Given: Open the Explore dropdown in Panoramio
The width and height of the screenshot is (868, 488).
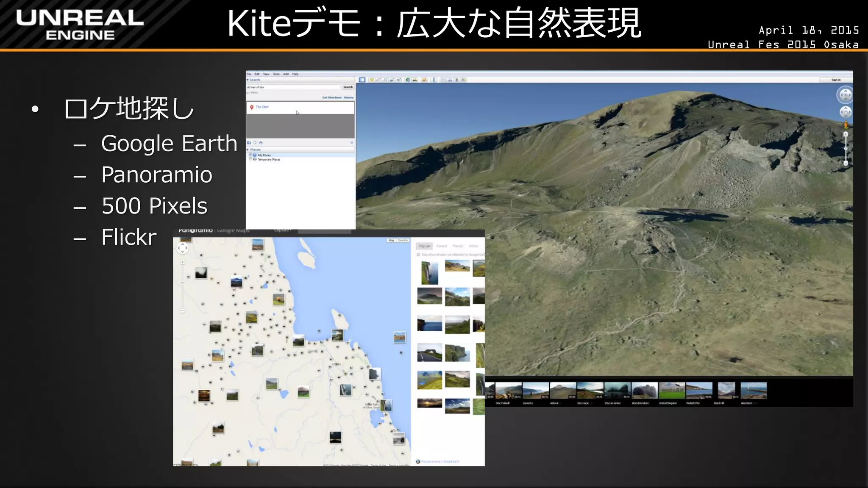Looking at the screenshot, I should click(x=283, y=230).
